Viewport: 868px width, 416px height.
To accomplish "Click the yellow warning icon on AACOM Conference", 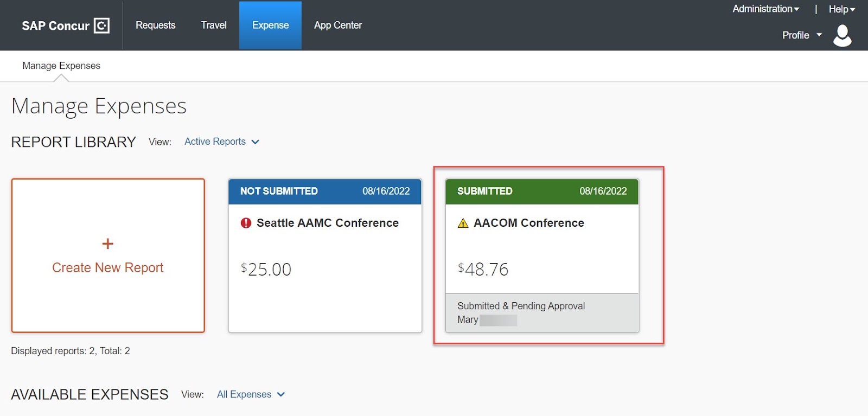I will coord(463,223).
